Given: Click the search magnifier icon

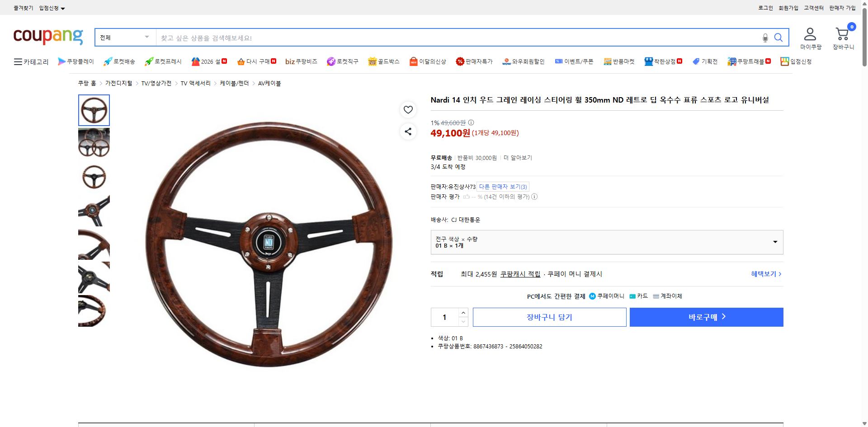Looking at the screenshot, I should pyautogui.click(x=778, y=38).
